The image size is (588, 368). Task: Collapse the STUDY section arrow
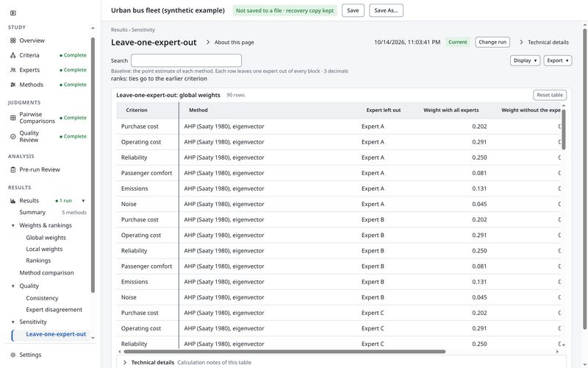click(x=93, y=27)
